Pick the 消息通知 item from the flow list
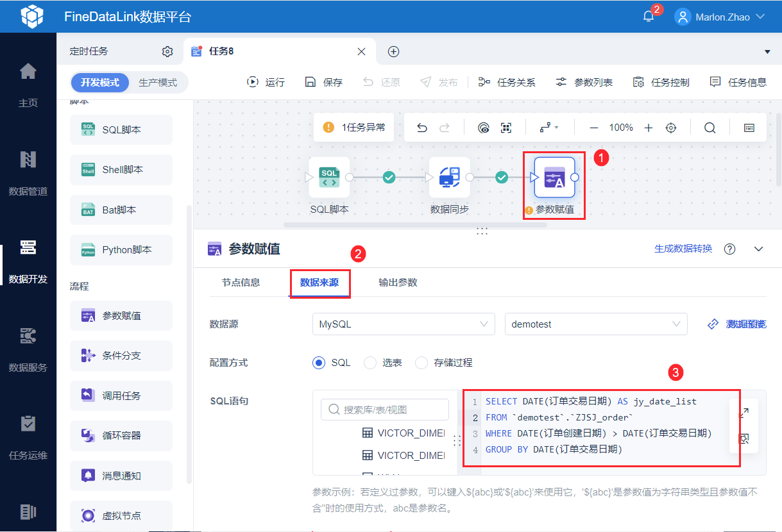Viewport: 782px width, 532px height. pos(121,476)
